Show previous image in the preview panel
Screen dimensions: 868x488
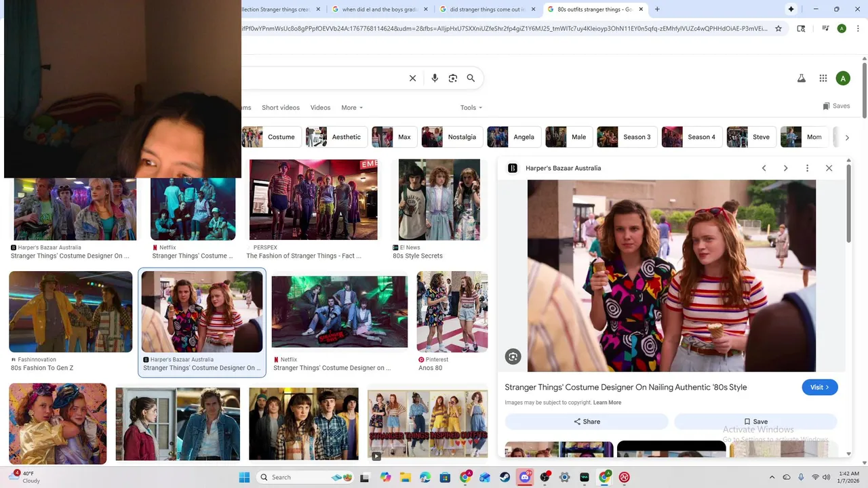[764, 168]
